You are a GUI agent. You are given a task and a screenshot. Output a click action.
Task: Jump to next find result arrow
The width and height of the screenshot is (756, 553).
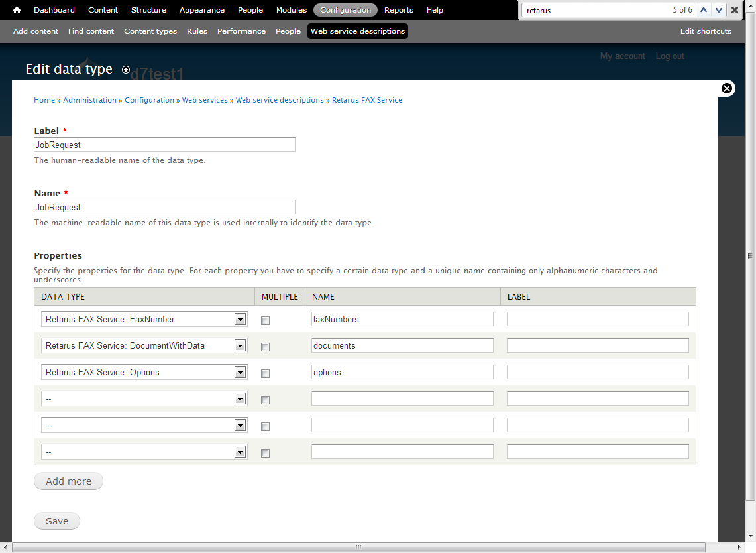[x=718, y=10]
